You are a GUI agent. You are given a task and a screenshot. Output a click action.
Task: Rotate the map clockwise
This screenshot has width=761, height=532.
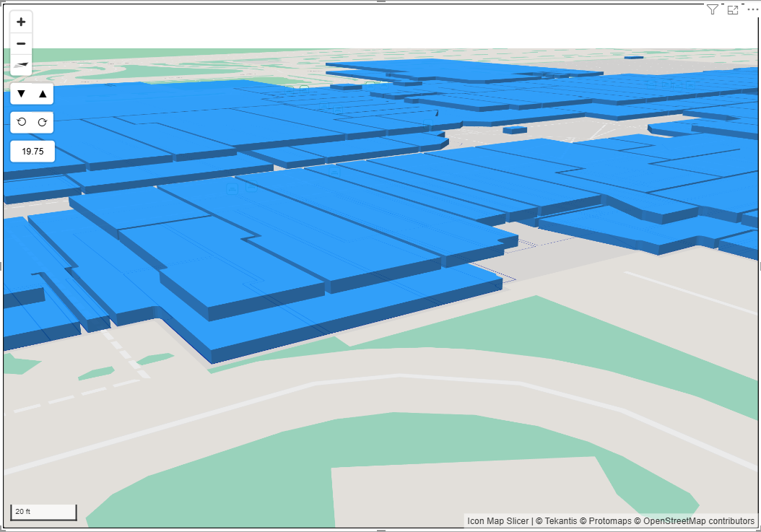(43, 122)
